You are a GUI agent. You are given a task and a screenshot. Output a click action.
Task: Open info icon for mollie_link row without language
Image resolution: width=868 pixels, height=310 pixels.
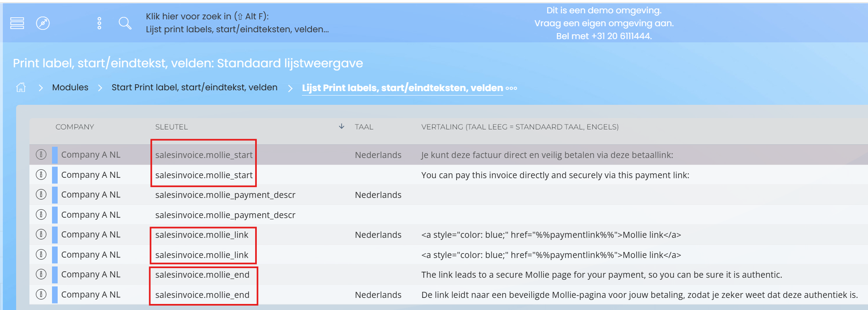click(41, 254)
